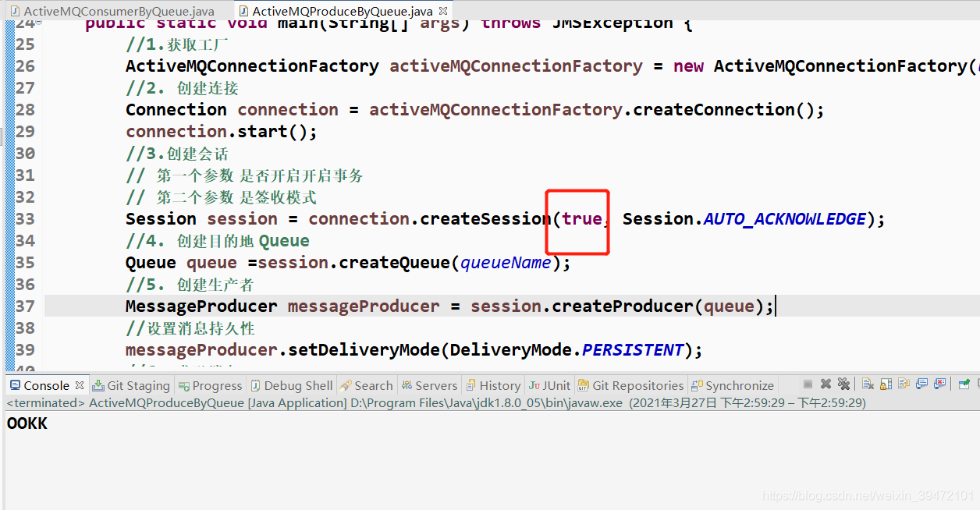Open the Git Staging tab

tap(131, 385)
